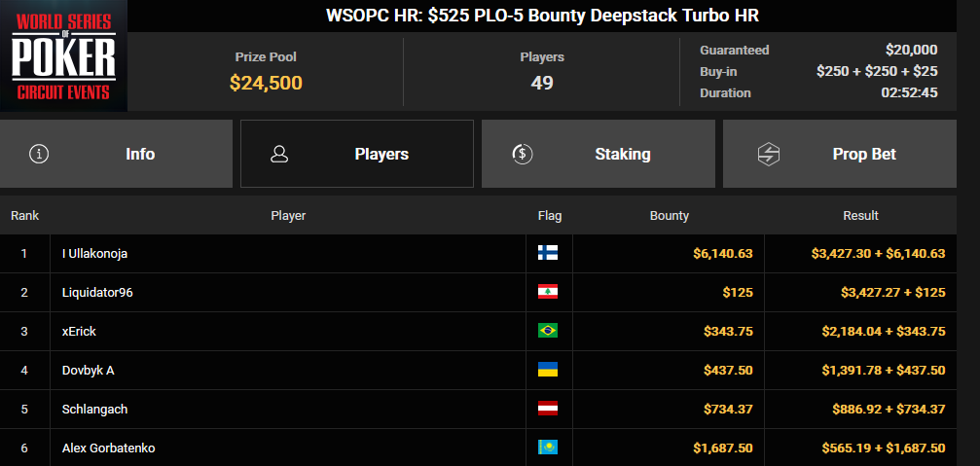Open the Staking tab
Screen dimensions: 980x466
point(599,154)
